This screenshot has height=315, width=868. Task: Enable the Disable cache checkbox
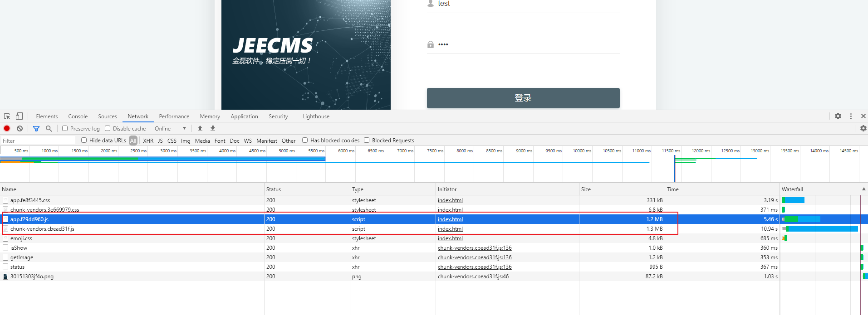[108, 129]
